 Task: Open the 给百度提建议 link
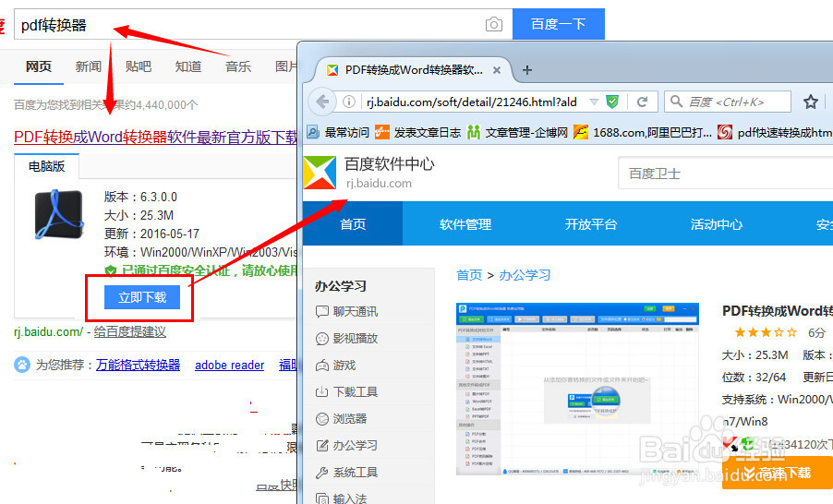pyautogui.click(x=129, y=332)
